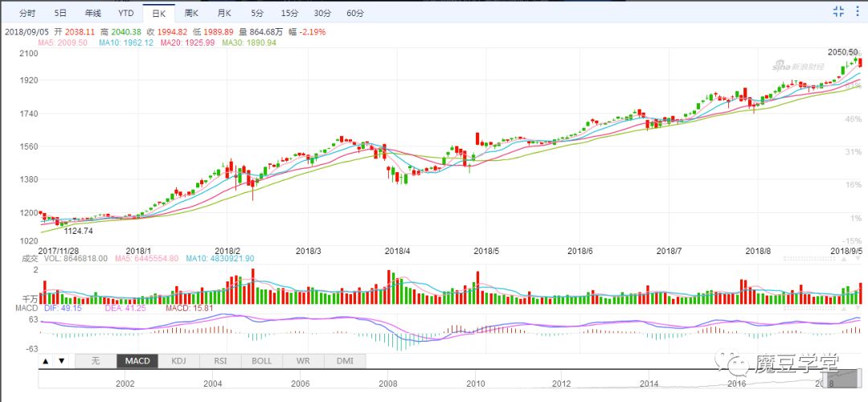Switch to the 60分 interval tab
Viewport: 868px width, 402px height.
click(x=355, y=13)
